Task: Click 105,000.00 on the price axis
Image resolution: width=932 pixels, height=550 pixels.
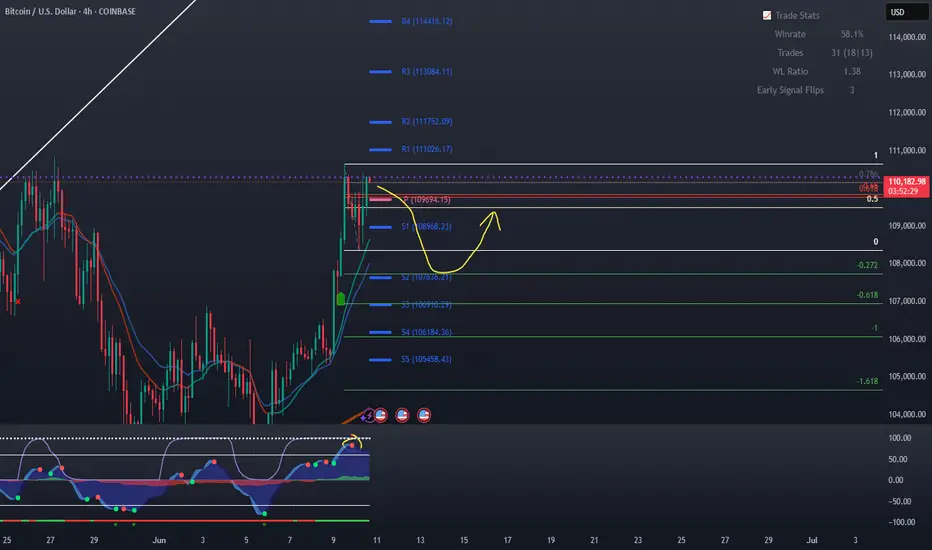Action: click(x=907, y=376)
